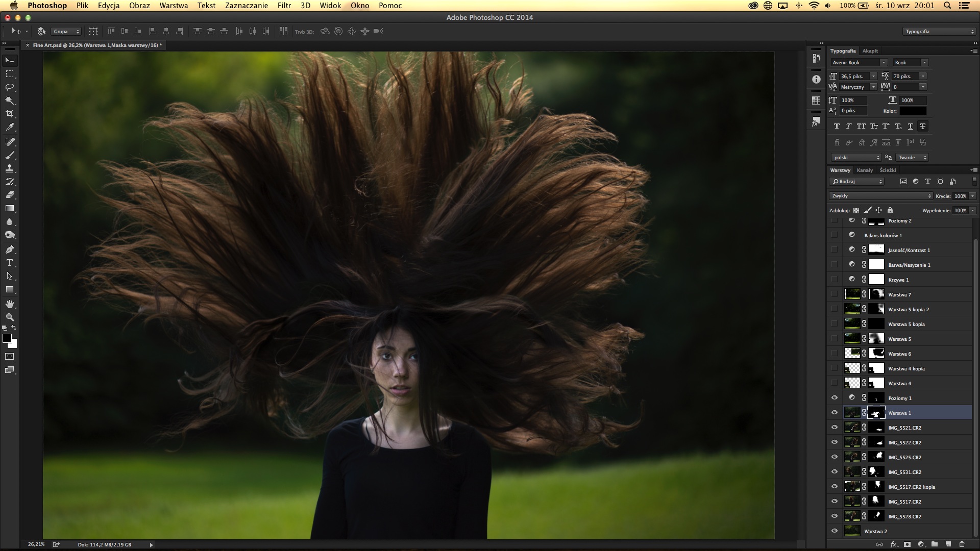Click color swatch in Typography panel

pos(913,111)
